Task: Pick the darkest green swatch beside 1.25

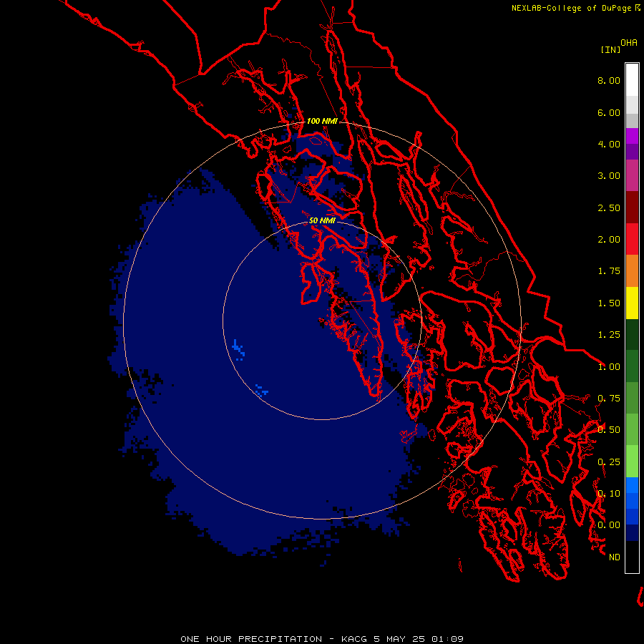Action: pyautogui.click(x=632, y=334)
